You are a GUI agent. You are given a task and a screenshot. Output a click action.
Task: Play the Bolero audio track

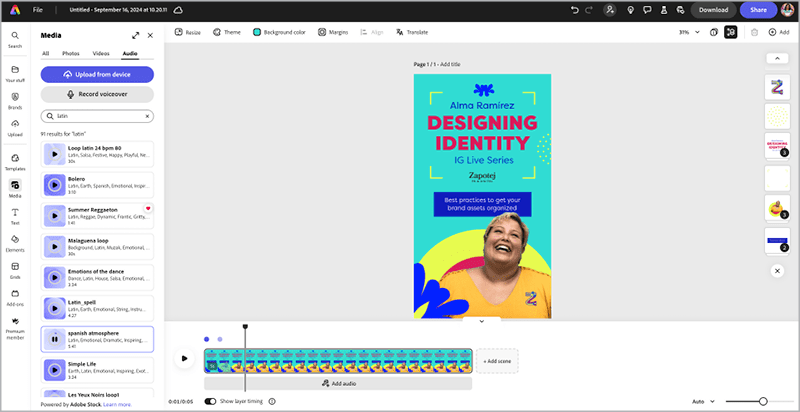[53, 184]
